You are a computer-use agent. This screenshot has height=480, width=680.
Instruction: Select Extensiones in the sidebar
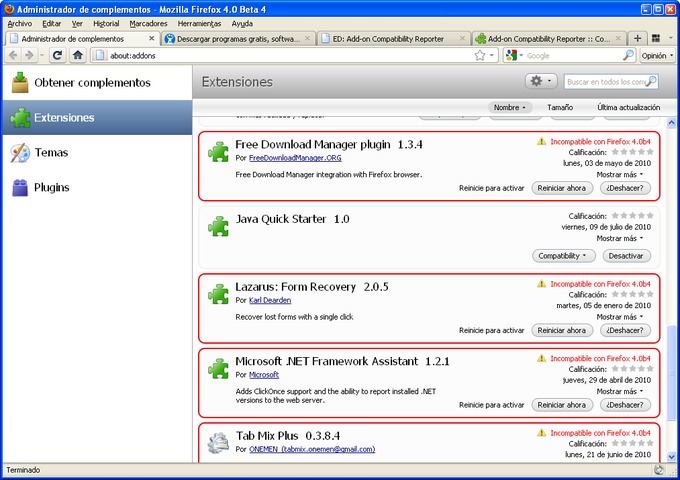point(97,118)
